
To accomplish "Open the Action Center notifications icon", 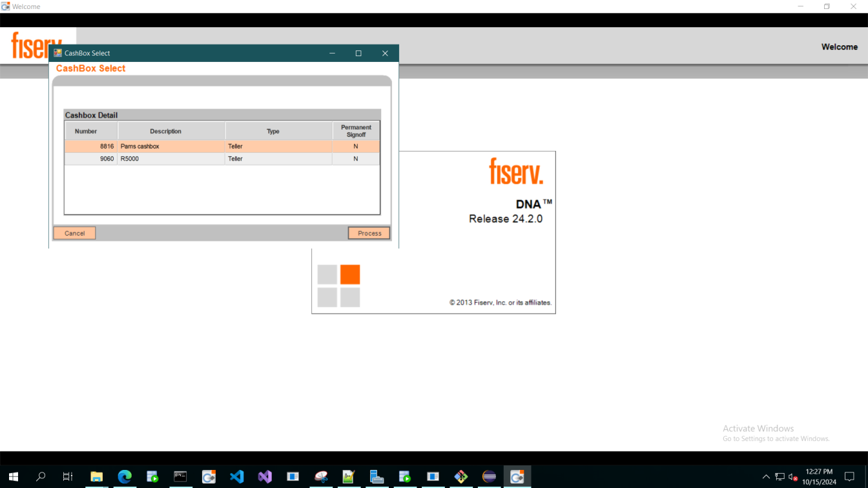I will pyautogui.click(x=850, y=477).
